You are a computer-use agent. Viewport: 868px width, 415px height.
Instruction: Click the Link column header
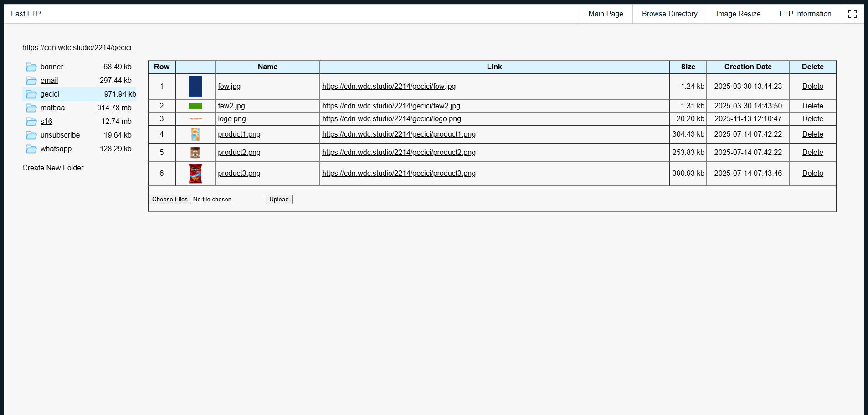(494, 67)
